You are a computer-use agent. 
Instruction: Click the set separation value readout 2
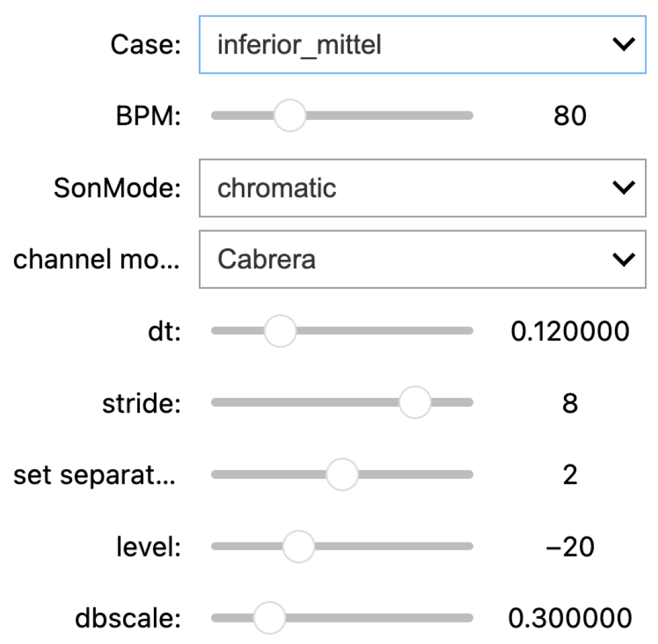pos(570,475)
